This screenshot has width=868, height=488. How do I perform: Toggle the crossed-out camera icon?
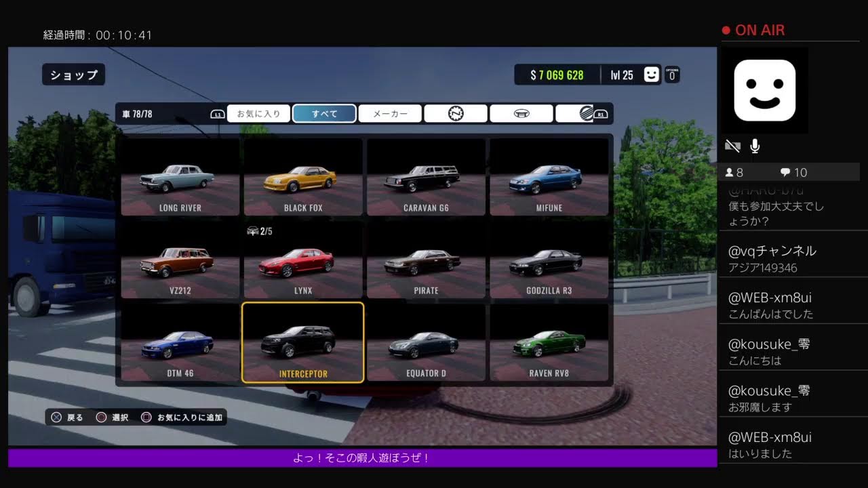coord(732,146)
